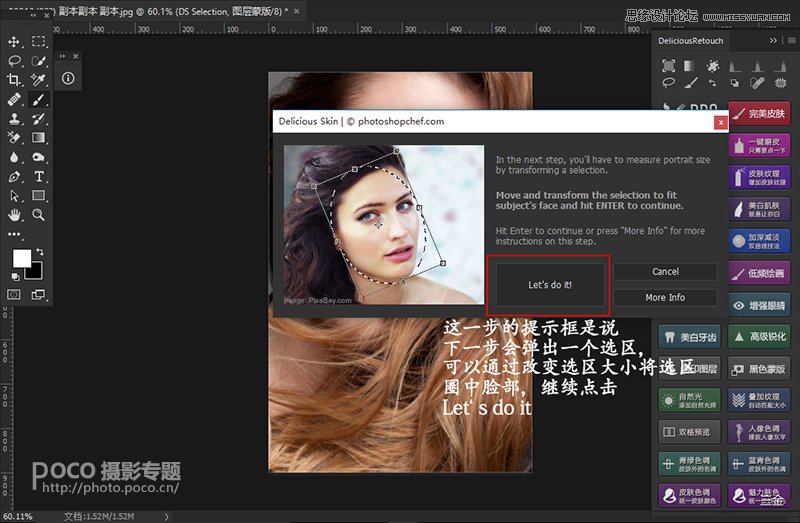800x523 pixels.
Task: Run the 美白肌肤 skin whitening action
Action: 759,209
